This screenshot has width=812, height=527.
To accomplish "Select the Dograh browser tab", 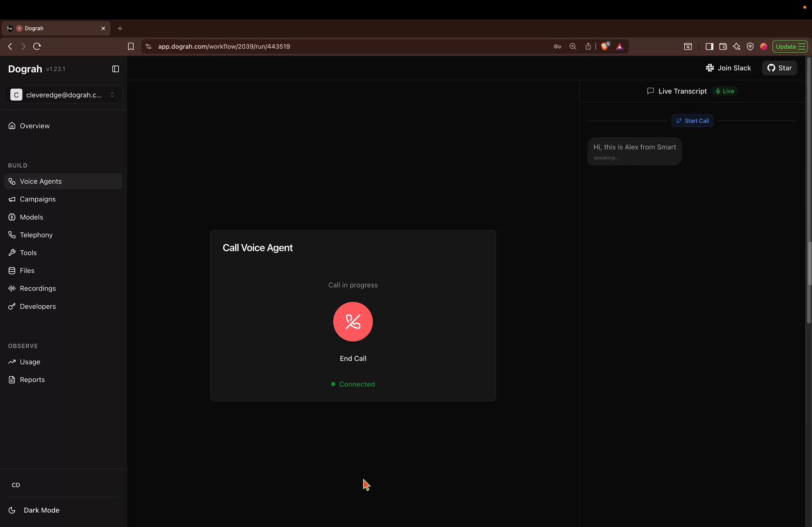I will pos(56,28).
